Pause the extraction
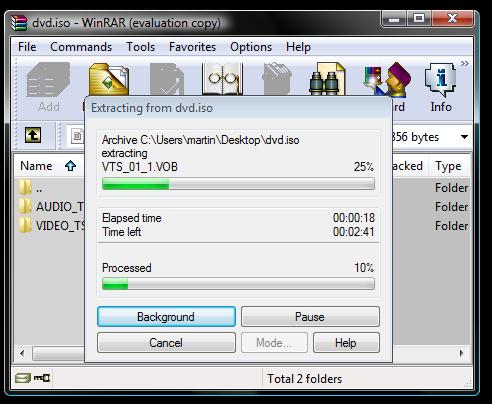The width and height of the screenshot is (492, 405). click(x=310, y=317)
